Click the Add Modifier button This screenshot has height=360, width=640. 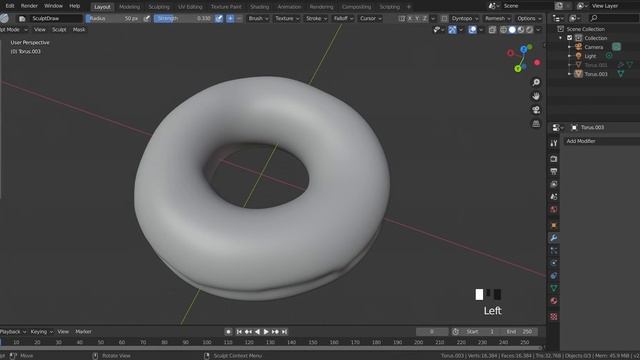point(602,141)
